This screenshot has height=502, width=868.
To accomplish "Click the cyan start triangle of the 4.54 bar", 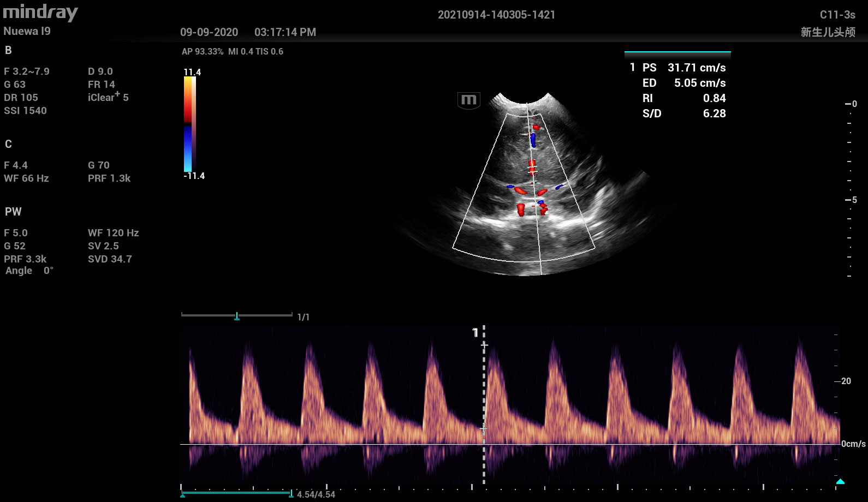I will [x=182, y=495].
